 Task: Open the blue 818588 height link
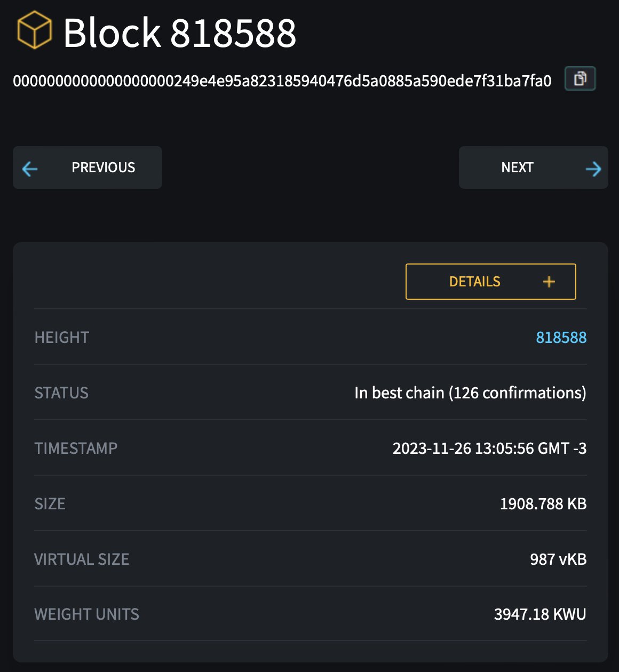561,338
